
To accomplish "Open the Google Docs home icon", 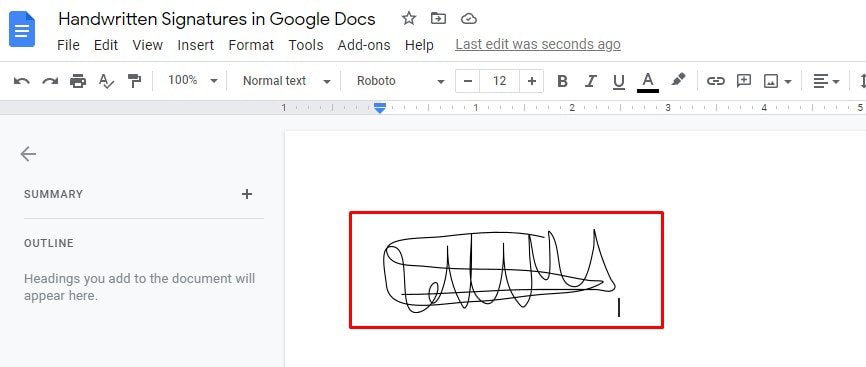I will [22, 29].
